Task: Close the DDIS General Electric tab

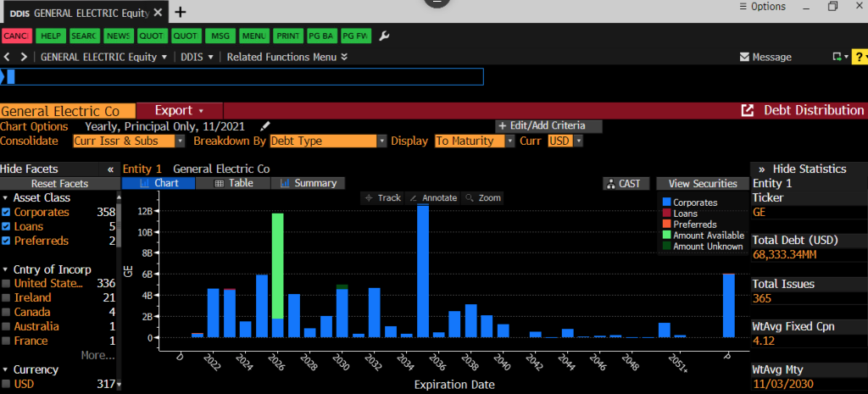Action: coord(159,12)
